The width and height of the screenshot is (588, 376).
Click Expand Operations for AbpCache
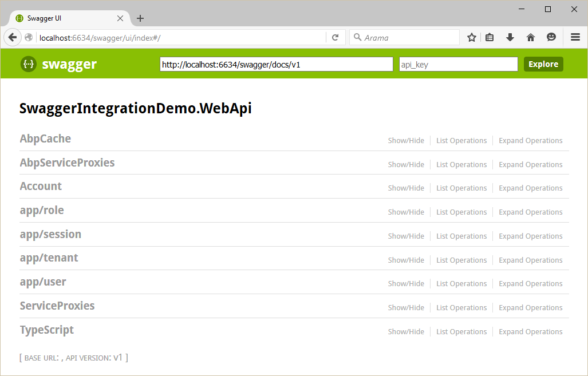pyautogui.click(x=531, y=141)
